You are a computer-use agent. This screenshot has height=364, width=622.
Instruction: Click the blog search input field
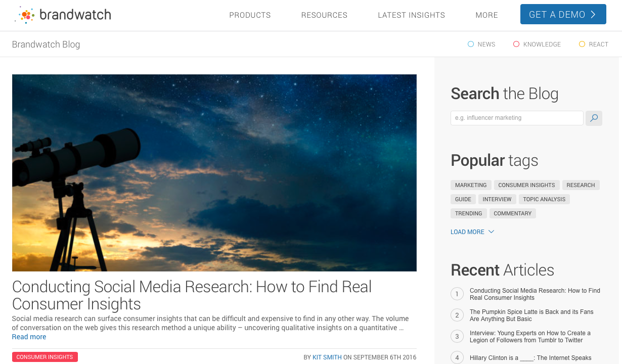click(517, 118)
